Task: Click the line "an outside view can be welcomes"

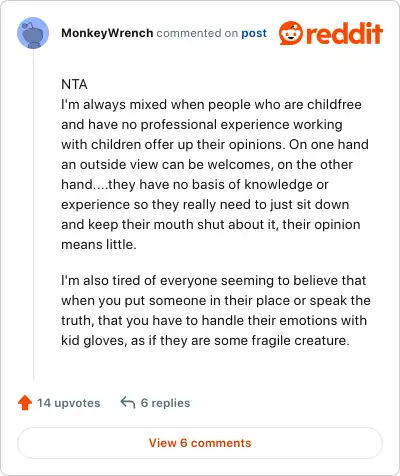Action: tap(207, 164)
